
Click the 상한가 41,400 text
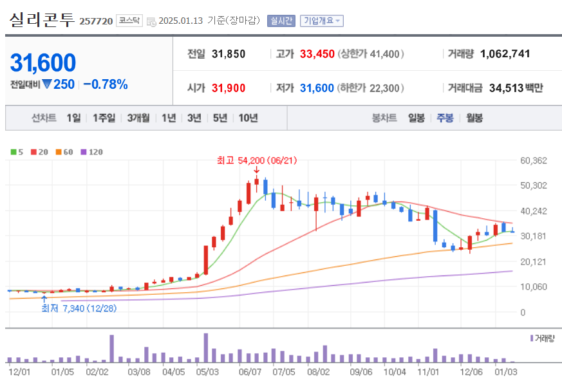pos(371,54)
